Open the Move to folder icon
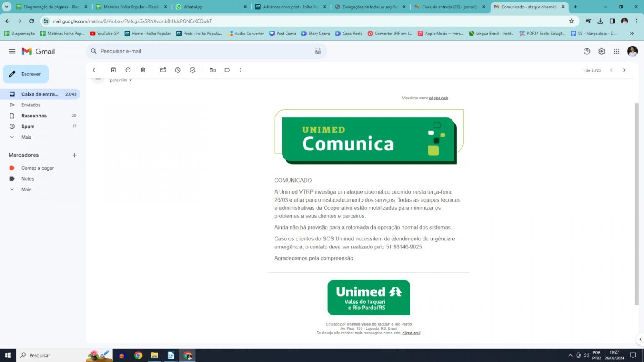Image resolution: width=644 pixels, height=362 pixels. pyautogui.click(x=213, y=70)
